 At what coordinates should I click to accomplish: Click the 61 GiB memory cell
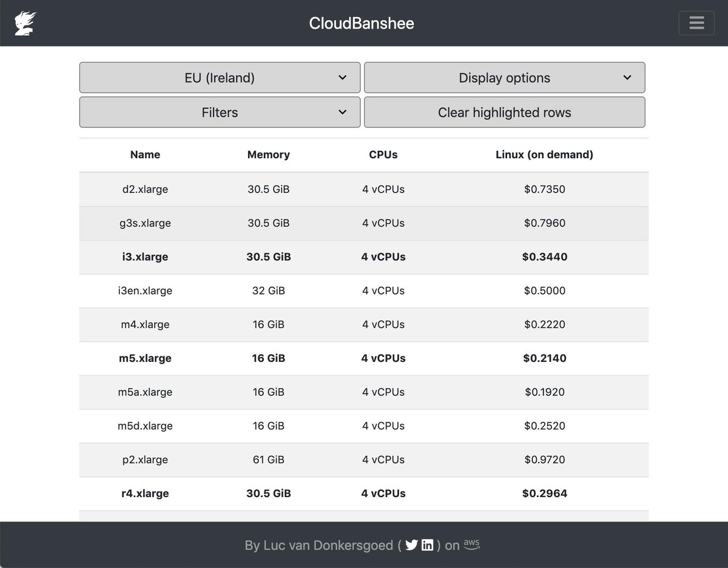pos(268,459)
